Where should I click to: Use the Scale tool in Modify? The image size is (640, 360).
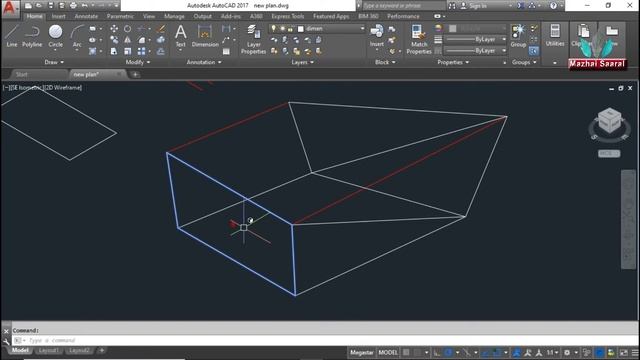point(127,51)
